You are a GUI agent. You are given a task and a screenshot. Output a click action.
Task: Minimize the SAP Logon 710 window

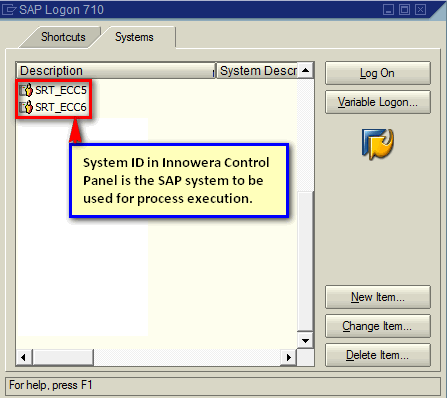[388, 10]
